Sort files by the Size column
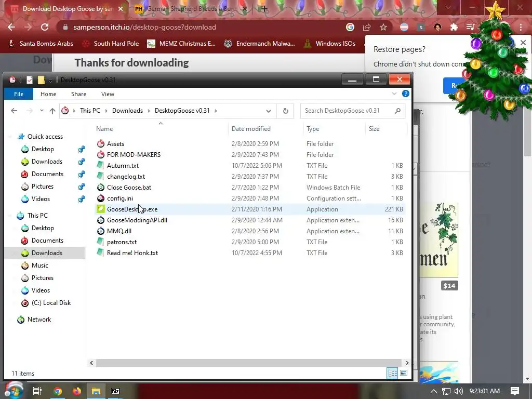 [x=374, y=129]
